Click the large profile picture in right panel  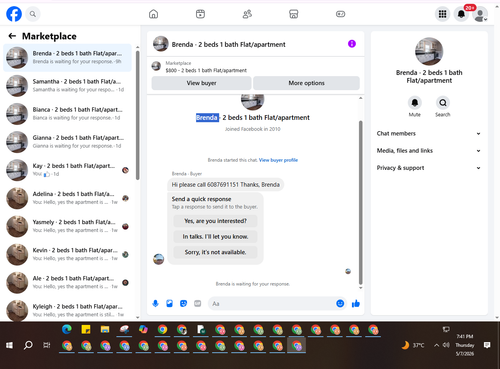[x=429, y=51]
